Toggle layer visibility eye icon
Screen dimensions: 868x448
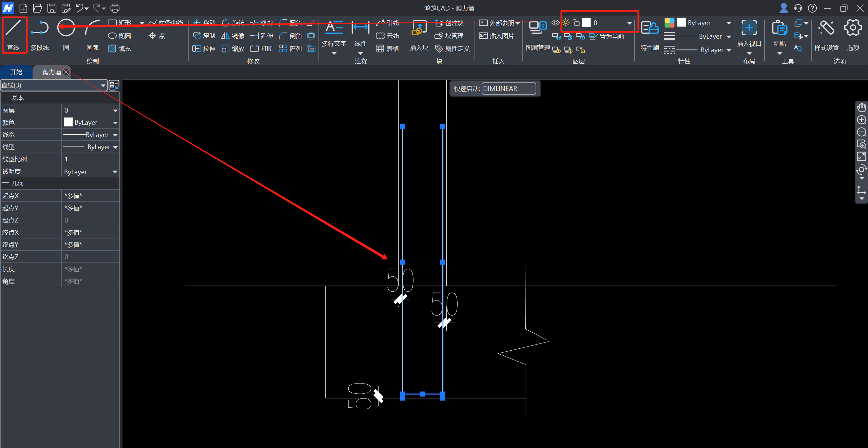tap(555, 23)
